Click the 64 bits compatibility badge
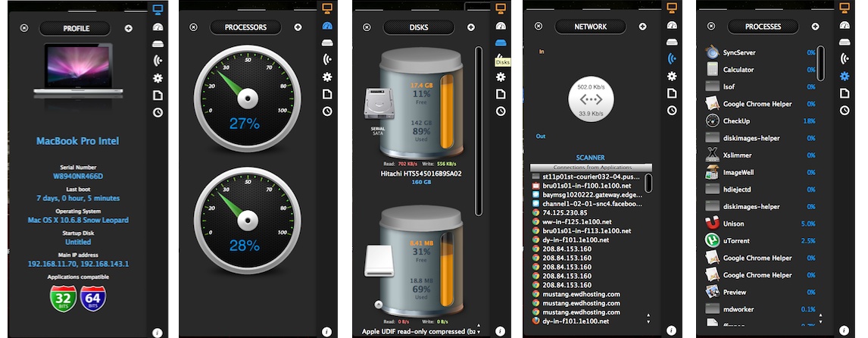Screen dimensions: 868x338 [x=92, y=299]
